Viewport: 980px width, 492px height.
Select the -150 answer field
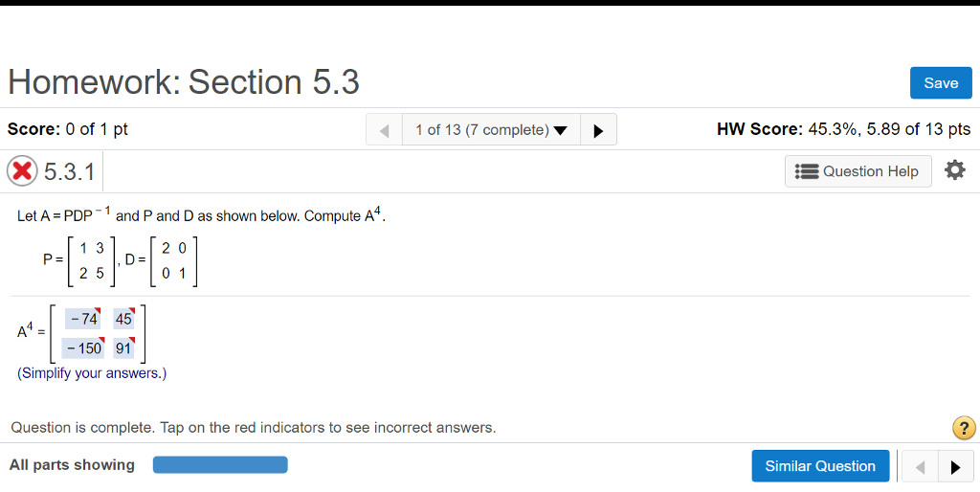[82, 348]
